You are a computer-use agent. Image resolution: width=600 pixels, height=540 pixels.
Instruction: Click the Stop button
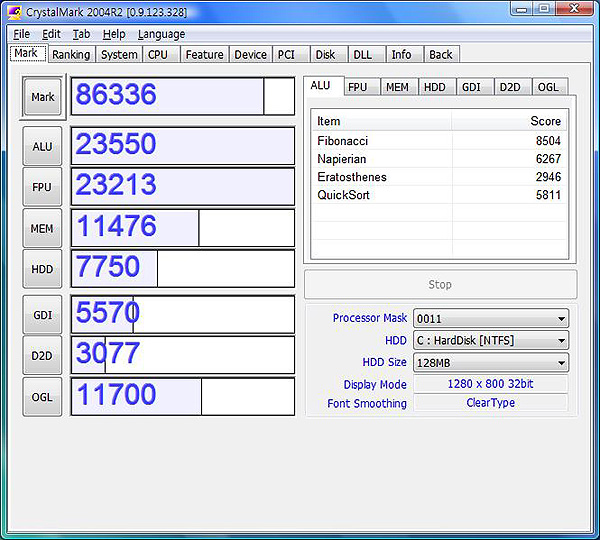pos(440,284)
